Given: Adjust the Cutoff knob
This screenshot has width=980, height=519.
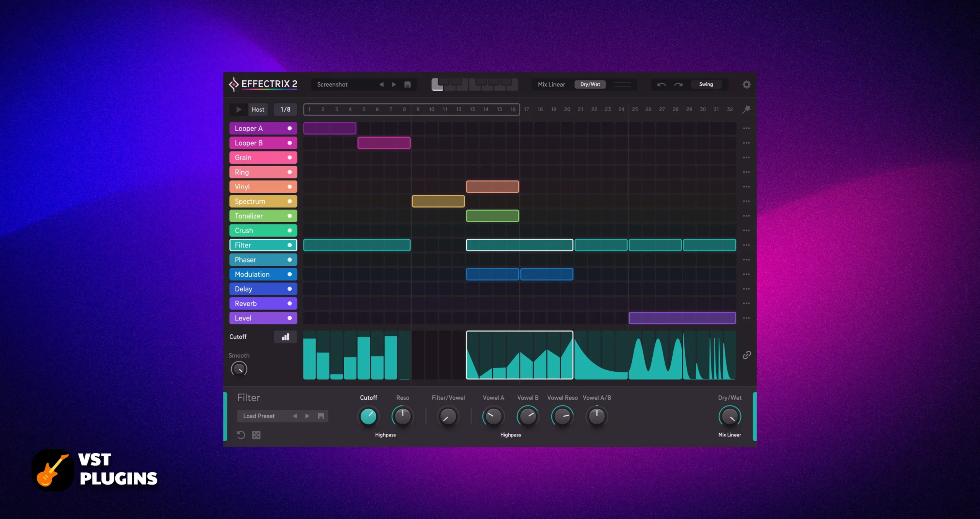Looking at the screenshot, I should [368, 417].
